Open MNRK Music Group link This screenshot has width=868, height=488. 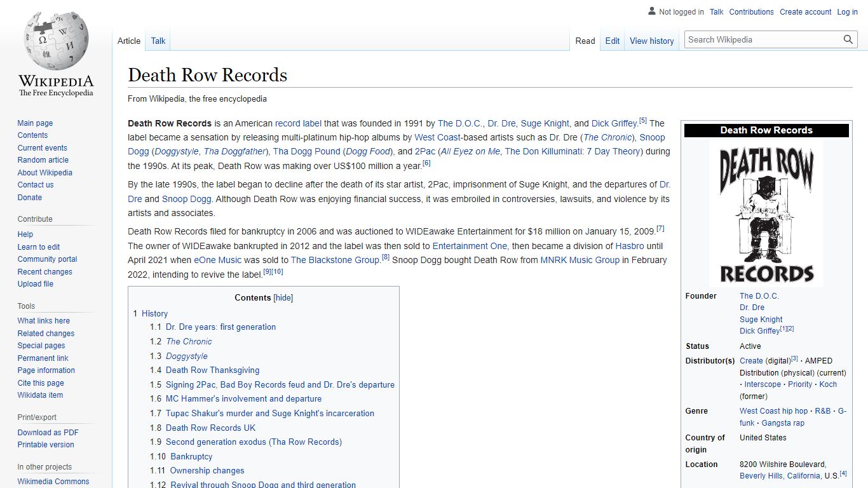(580, 260)
